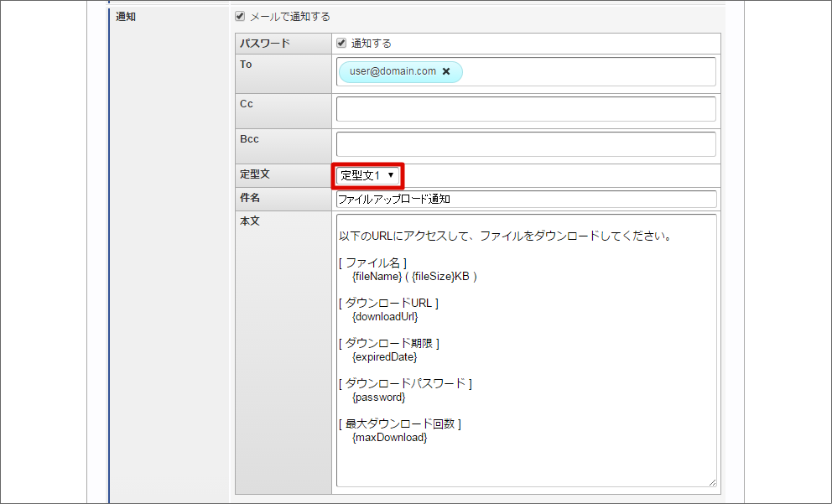Viewport: 832px width, 504px height.
Task: Click the {downloadUrl} placeholder text
Action: (x=385, y=317)
